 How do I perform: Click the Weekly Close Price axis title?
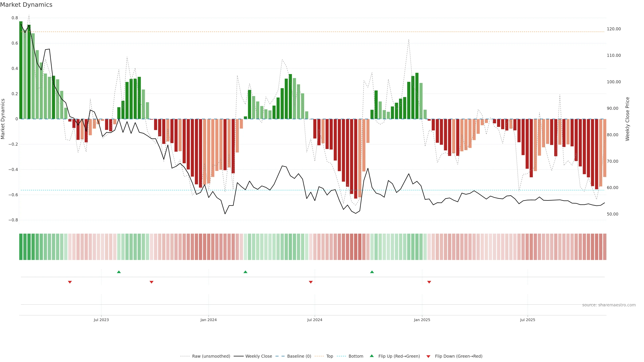[x=627, y=119]
